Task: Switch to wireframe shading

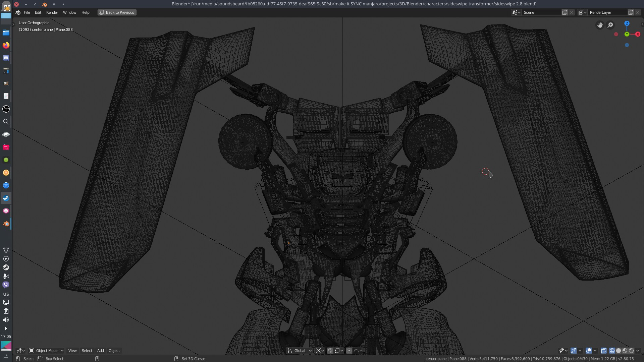Action: [612, 351]
